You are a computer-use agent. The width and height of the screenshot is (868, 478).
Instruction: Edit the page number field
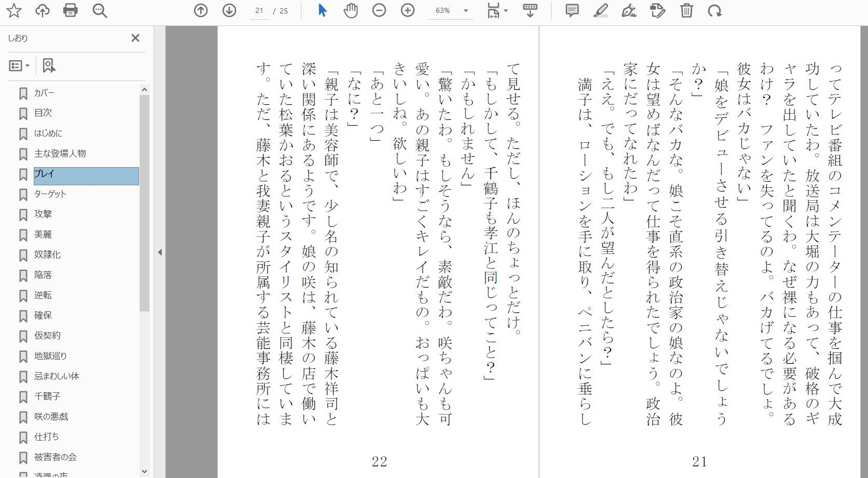(x=259, y=10)
